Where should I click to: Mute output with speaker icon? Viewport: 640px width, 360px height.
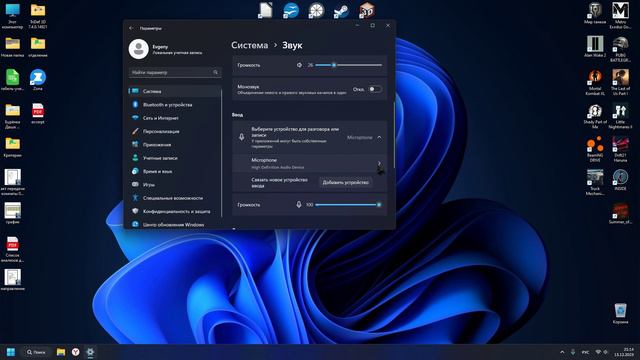tap(299, 65)
